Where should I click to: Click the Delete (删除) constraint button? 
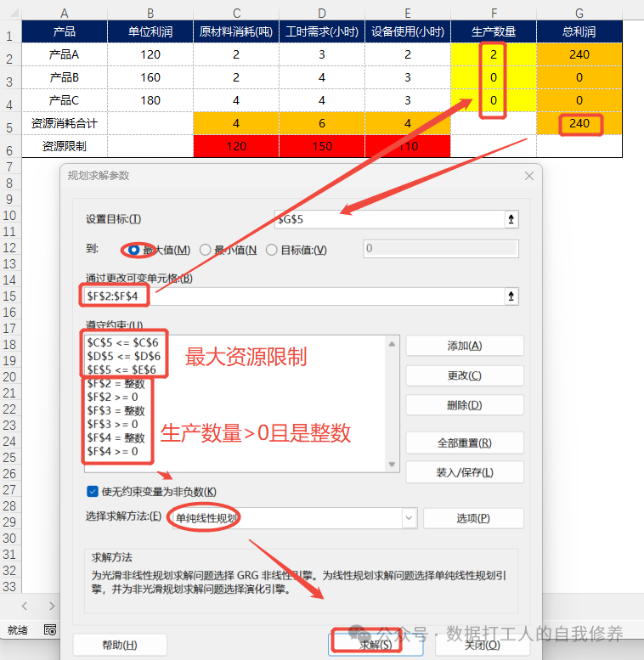pyautogui.click(x=464, y=405)
